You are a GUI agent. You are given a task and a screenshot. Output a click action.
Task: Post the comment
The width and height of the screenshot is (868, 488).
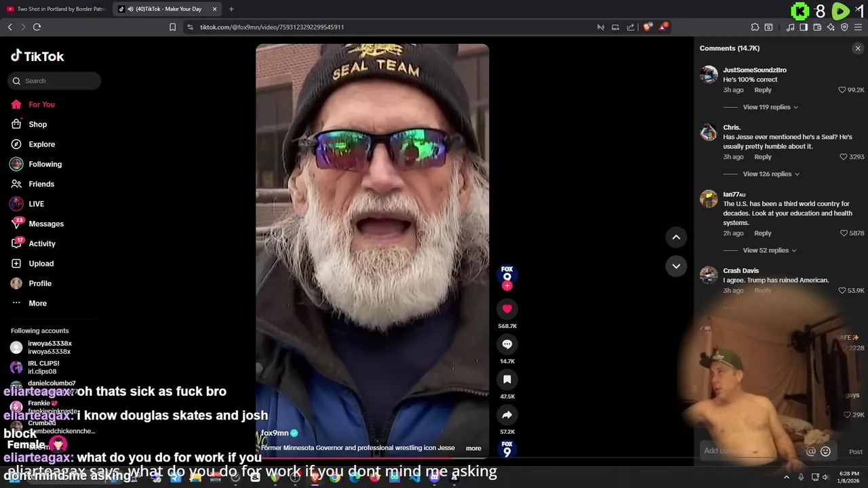[855, 451]
